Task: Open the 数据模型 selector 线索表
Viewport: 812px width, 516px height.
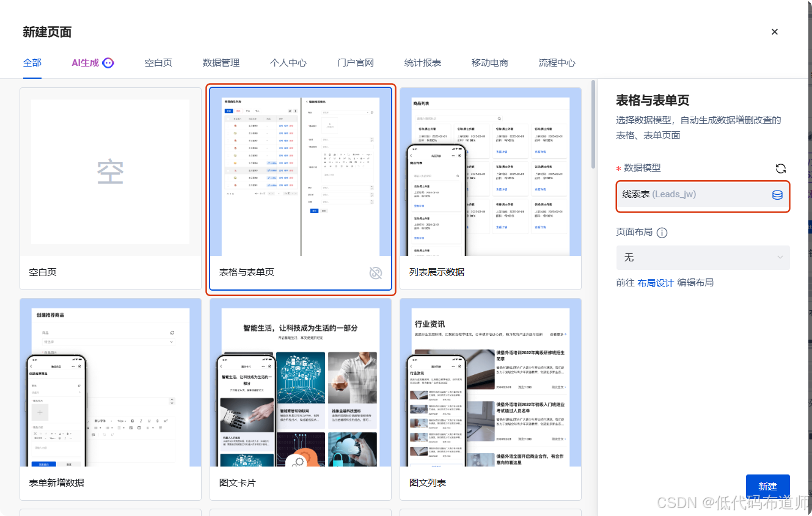Action: pos(703,195)
